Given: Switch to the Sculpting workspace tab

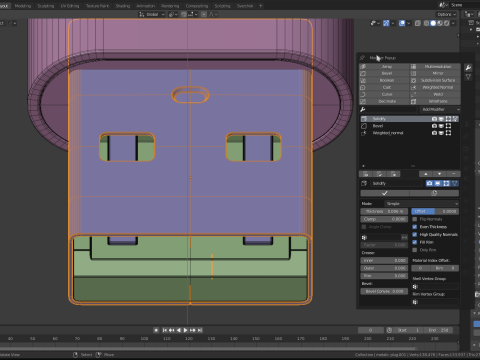Looking at the screenshot, I should (x=46, y=6).
